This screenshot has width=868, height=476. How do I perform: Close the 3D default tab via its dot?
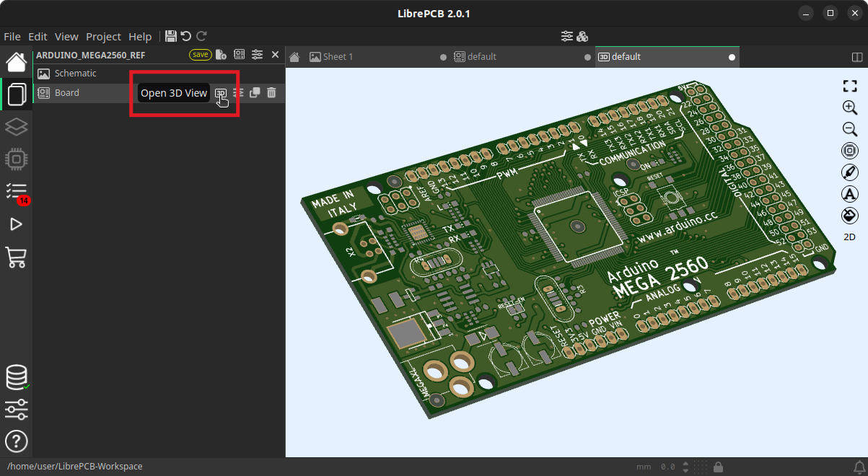pyautogui.click(x=732, y=57)
